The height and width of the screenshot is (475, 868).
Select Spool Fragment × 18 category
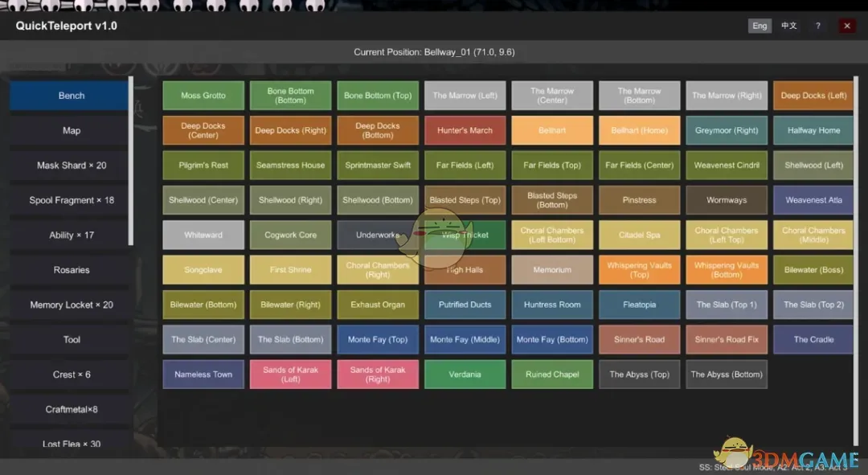(71, 200)
